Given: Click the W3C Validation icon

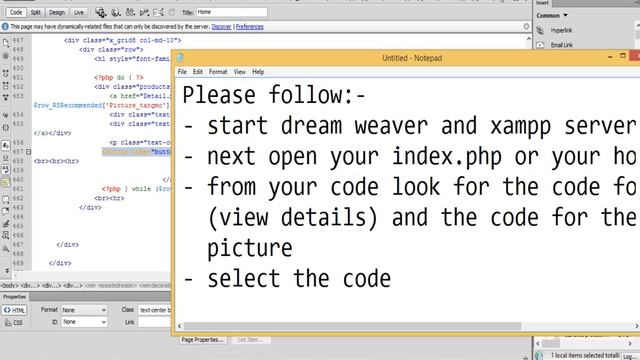Looking at the screenshot, I should (x=144, y=12).
